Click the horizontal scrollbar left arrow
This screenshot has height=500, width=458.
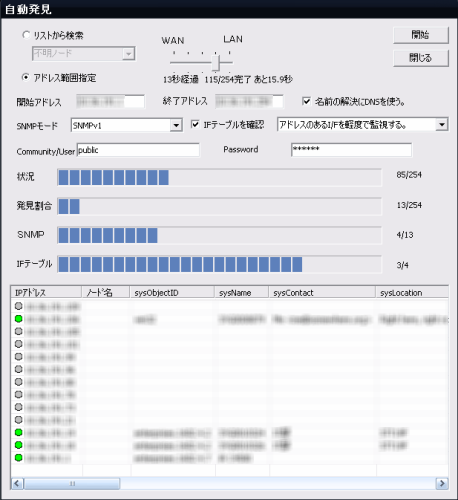(17, 483)
